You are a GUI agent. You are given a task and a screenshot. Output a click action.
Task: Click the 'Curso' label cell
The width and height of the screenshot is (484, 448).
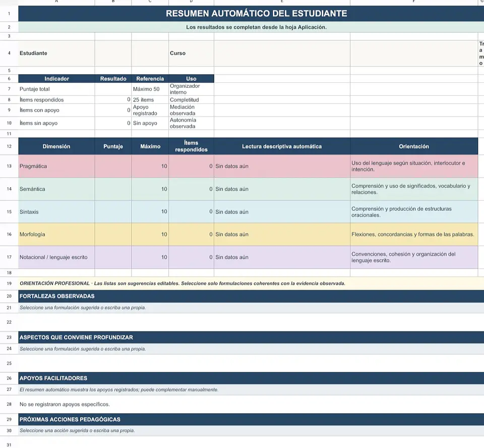point(191,53)
